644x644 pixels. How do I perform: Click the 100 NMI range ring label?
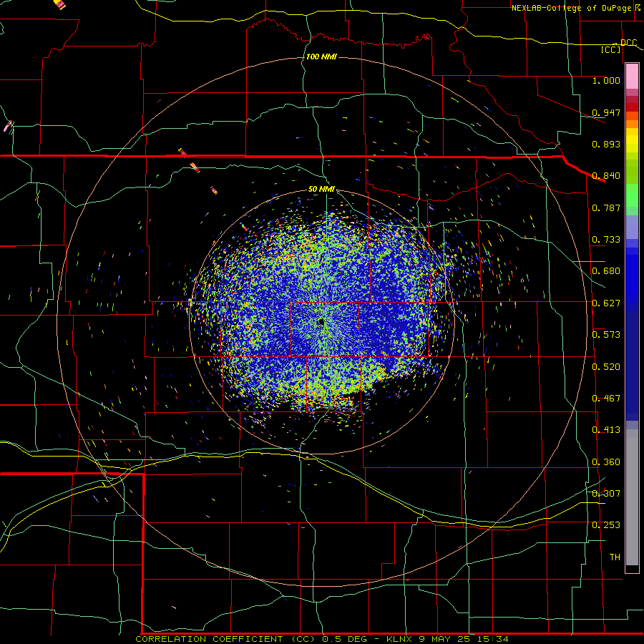(x=321, y=57)
